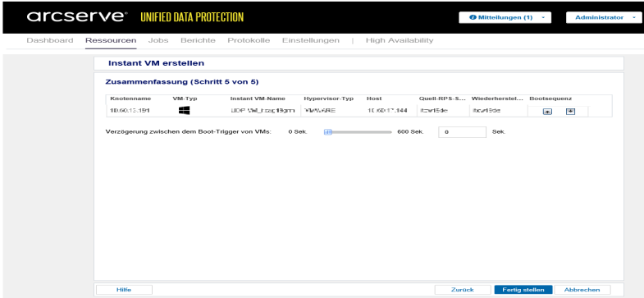Click the arcserve logo
This screenshot has width=644, height=298.
[78, 17]
